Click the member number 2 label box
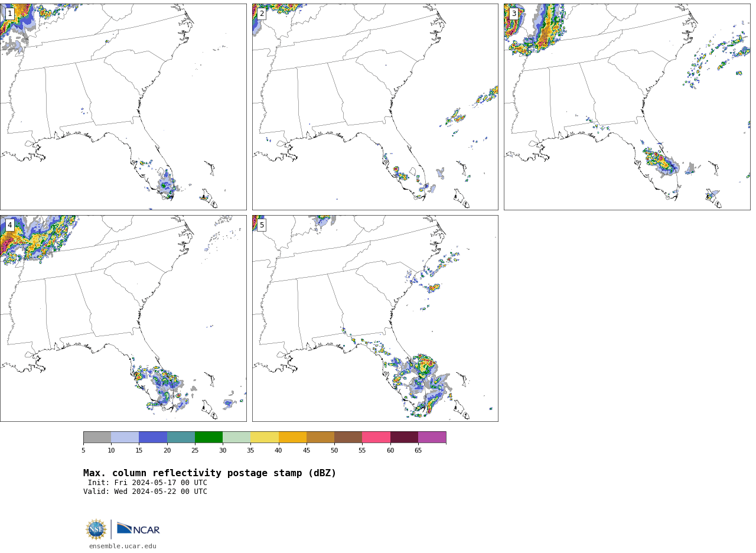Viewport: 756px width, 553px height. tap(262, 14)
